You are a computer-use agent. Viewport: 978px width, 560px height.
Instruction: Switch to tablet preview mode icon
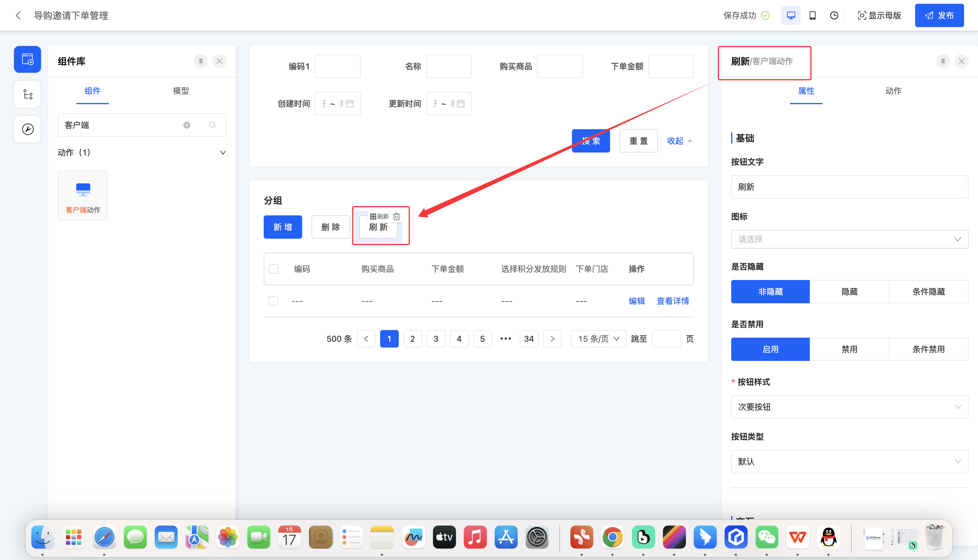[x=812, y=15]
